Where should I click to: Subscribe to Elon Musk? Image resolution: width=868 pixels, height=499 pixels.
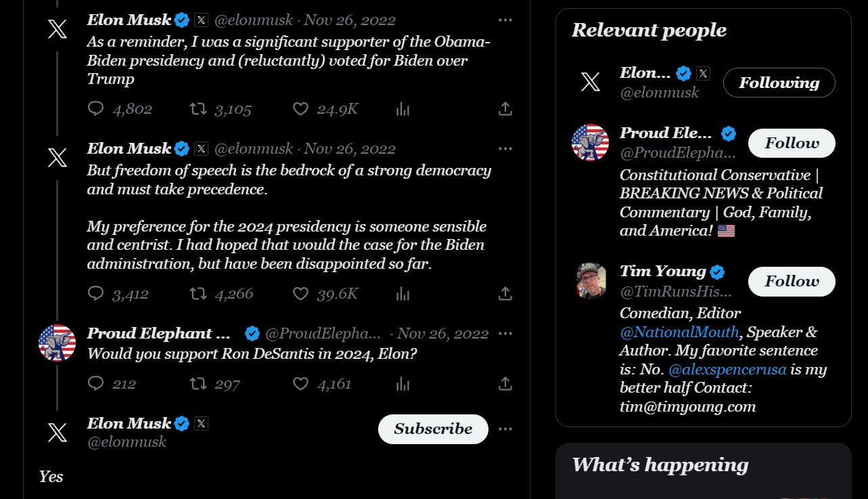tap(433, 429)
